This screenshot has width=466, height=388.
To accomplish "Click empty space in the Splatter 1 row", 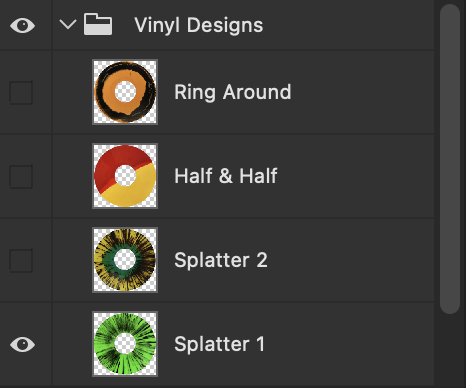I will point(350,344).
